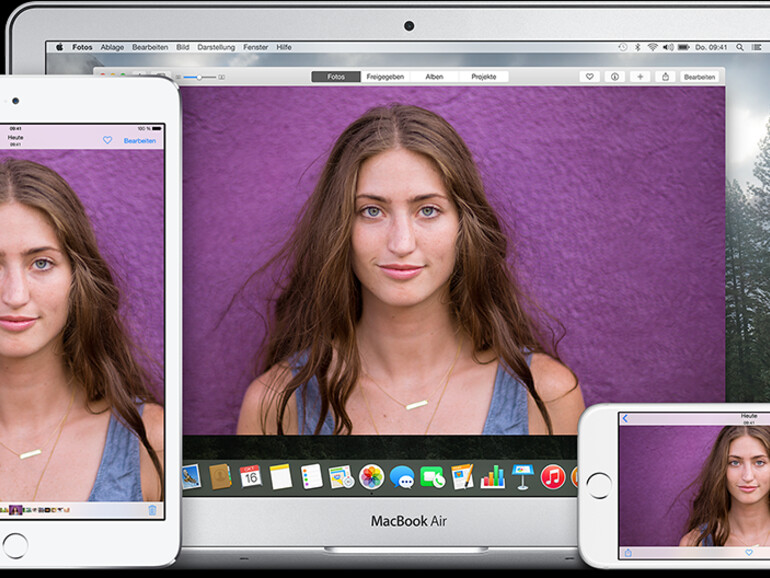Open the Contacts app in the Dock
Image resolution: width=770 pixels, height=578 pixels.
tap(220, 476)
